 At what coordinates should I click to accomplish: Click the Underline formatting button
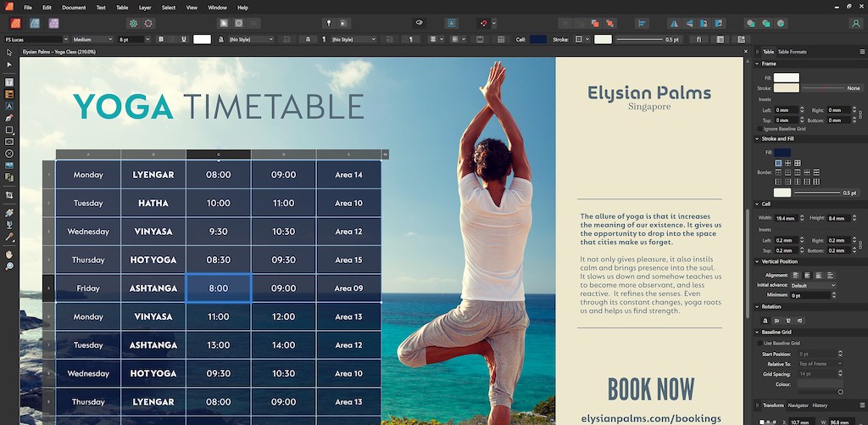[184, 39]
